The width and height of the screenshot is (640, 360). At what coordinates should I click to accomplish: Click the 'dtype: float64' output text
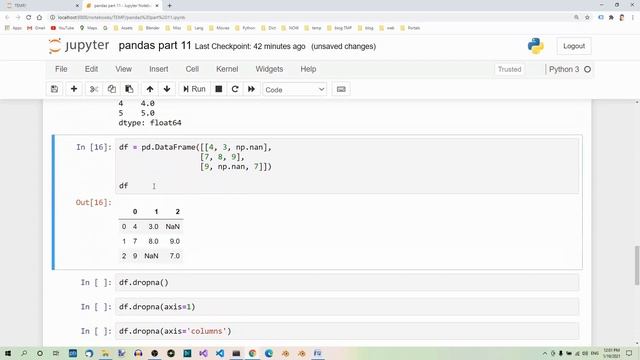[150, 123]
